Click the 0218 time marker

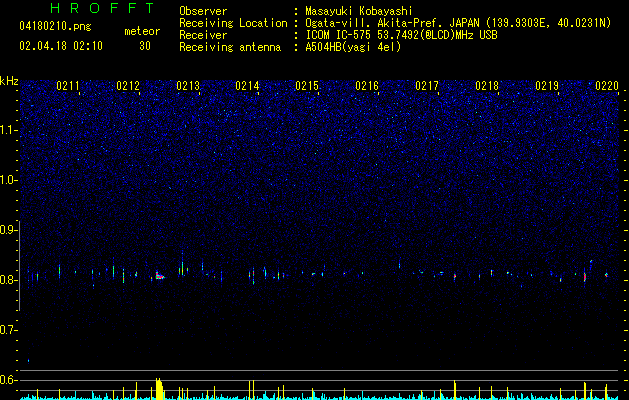point(487,86)
